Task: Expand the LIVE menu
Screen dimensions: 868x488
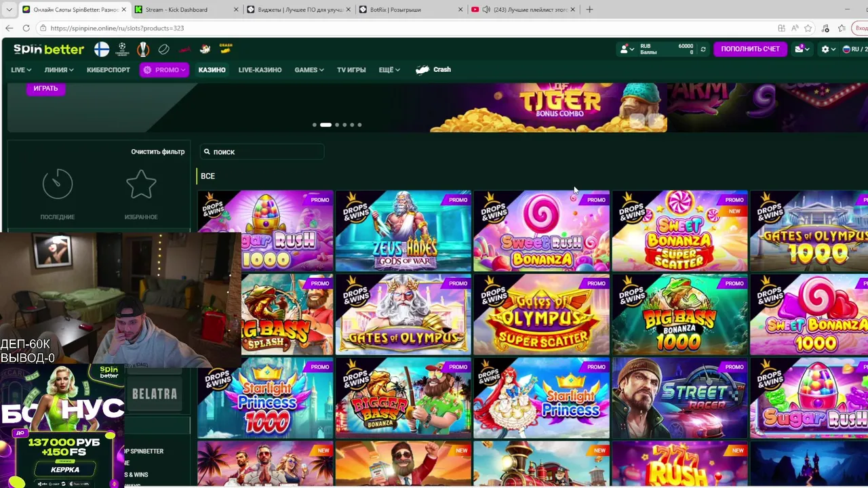Action: point(21,70)
